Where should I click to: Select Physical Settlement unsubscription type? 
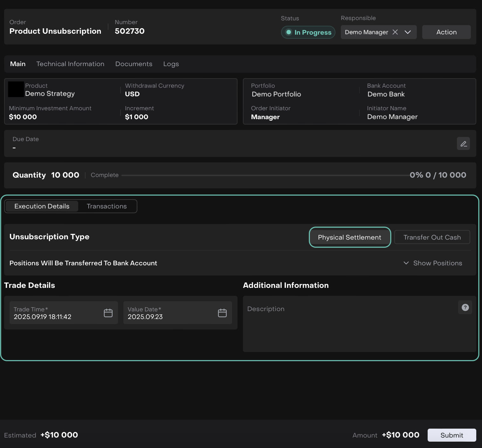(x=349, y=237)
